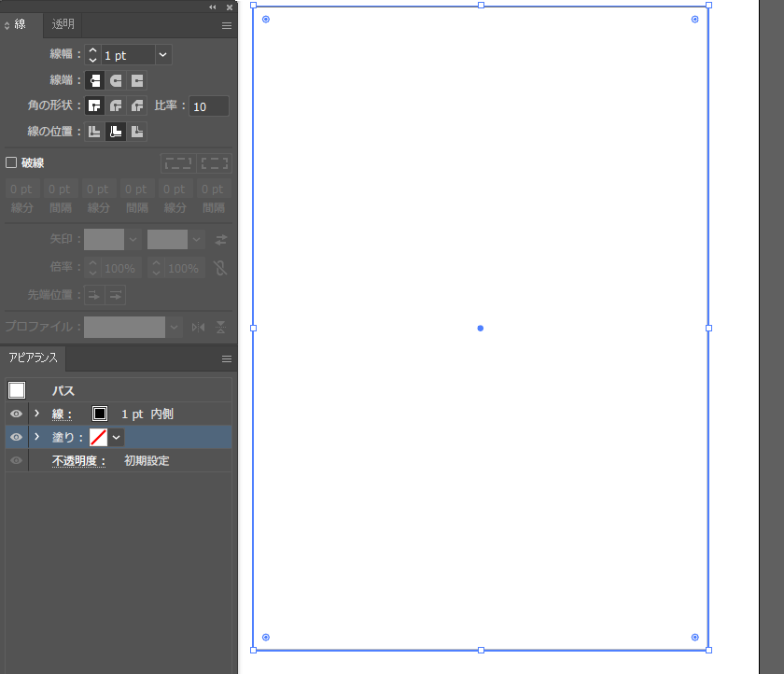Viewport: 784px width, 674px height.
Task: Open the 塗り fill color dropdown arrow
Action: 117,437
